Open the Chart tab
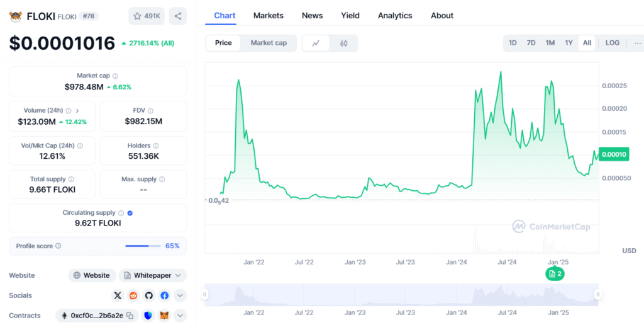644x325 pixels. [x=225, y=16]
